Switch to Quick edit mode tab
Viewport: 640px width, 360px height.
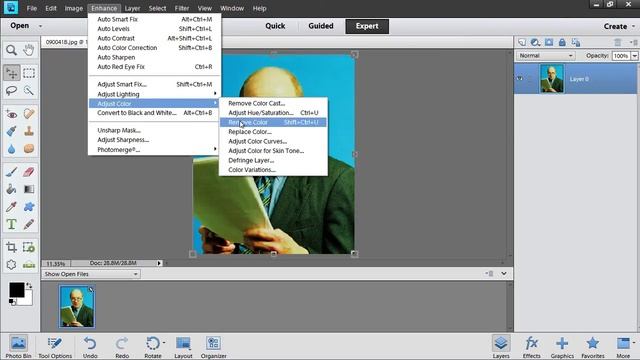pyautogui.click(x=275, y=26)
